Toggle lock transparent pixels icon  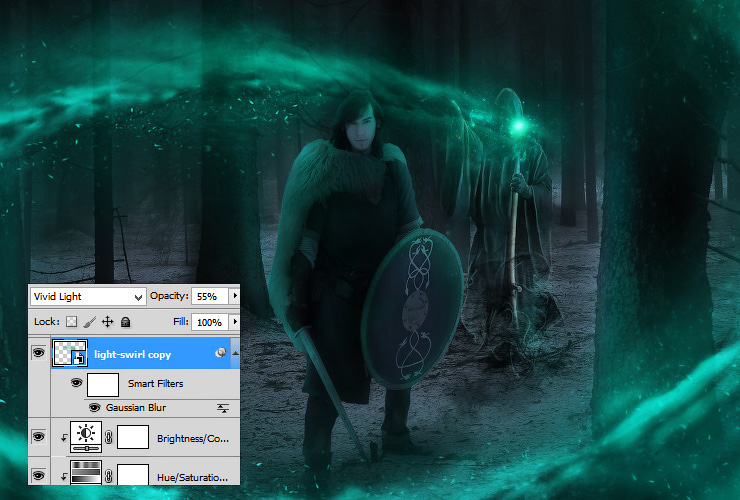pos(71,322)
